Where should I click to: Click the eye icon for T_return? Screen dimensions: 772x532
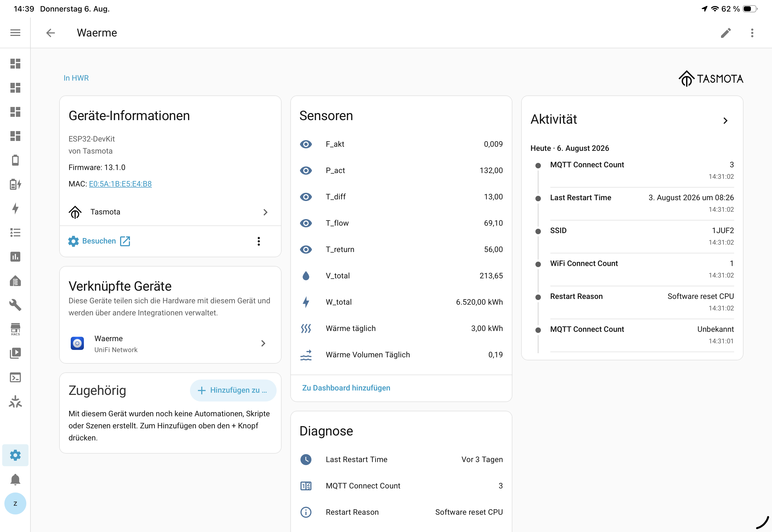[x=305, y=249]
